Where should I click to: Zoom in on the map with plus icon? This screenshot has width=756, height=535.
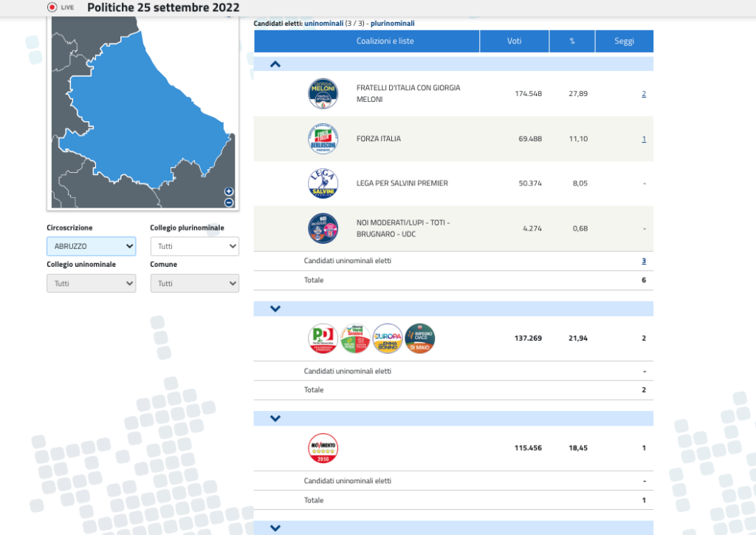pyautogui.click(x=229, y=191)
